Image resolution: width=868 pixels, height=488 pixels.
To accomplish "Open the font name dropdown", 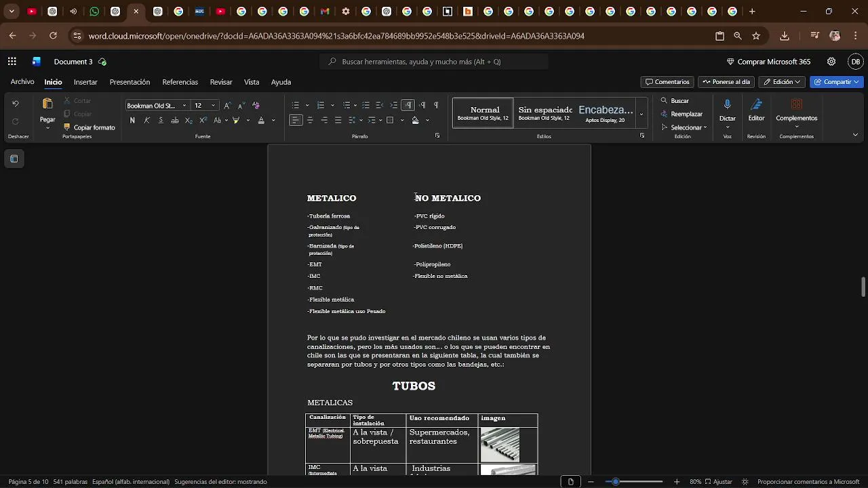I will point(184,106).
